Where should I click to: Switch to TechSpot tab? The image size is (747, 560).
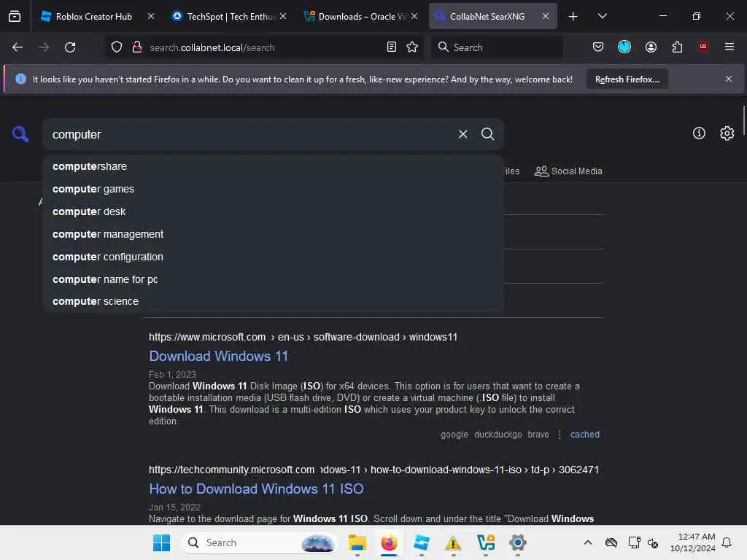231,16
